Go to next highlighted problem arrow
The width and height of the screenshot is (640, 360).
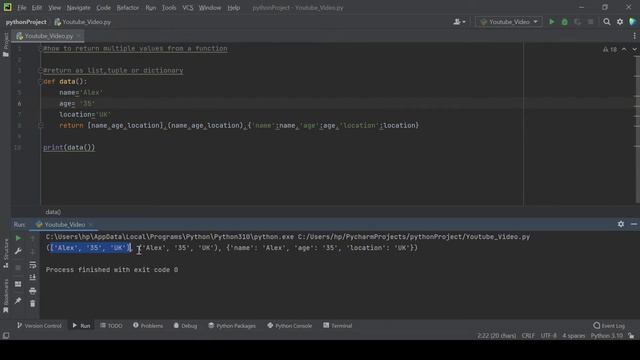[634, 49]
